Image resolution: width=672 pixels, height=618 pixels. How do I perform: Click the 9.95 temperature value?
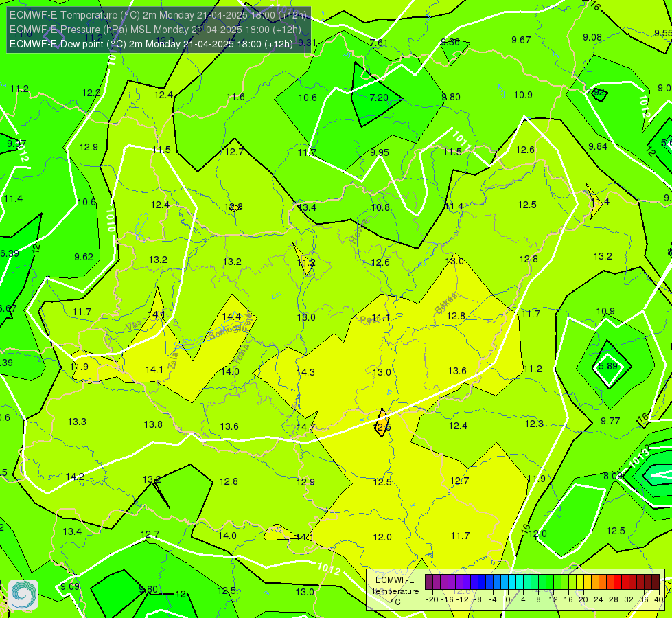point(380,152)
